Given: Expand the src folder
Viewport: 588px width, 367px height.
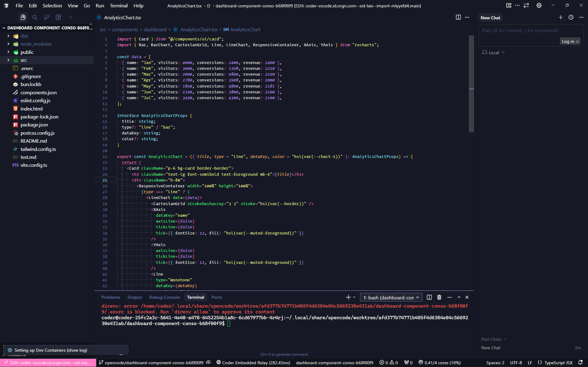Looking at the screenshot, I should (24, 60).
